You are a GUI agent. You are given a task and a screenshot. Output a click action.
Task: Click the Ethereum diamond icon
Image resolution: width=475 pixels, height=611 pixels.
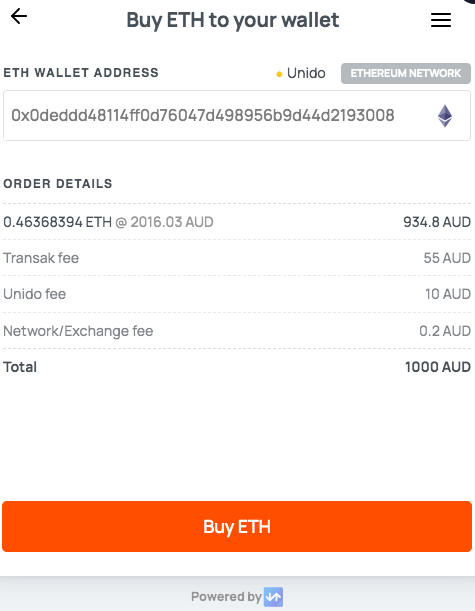[445, 116]
